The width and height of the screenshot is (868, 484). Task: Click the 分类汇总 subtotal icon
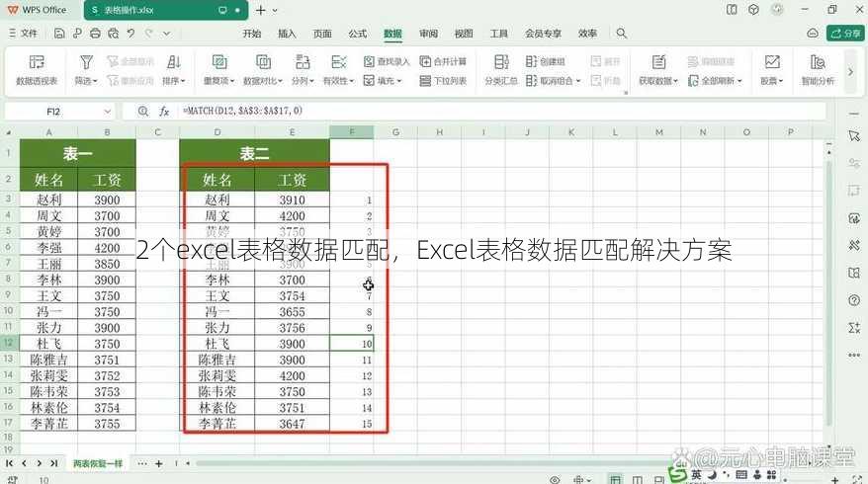501,62
